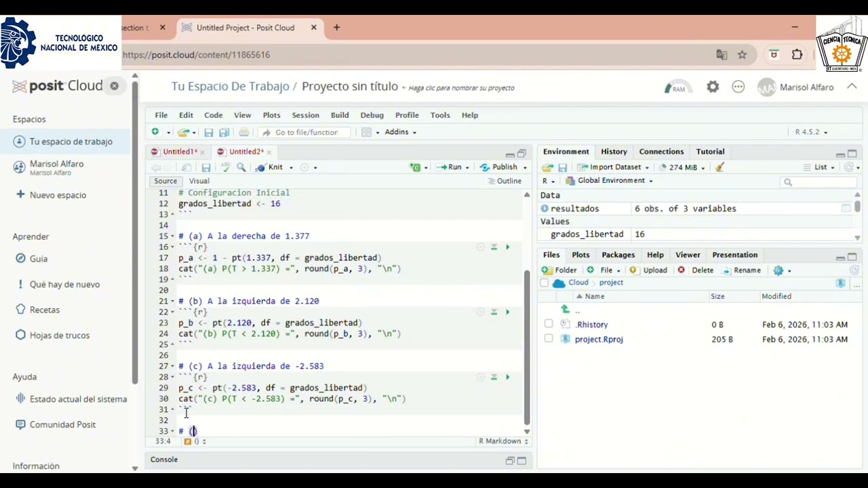The width and height of the screenshot is (868, 488).
Task: Bookmark this page with the star icon
Action: click(x=743, y=55)
